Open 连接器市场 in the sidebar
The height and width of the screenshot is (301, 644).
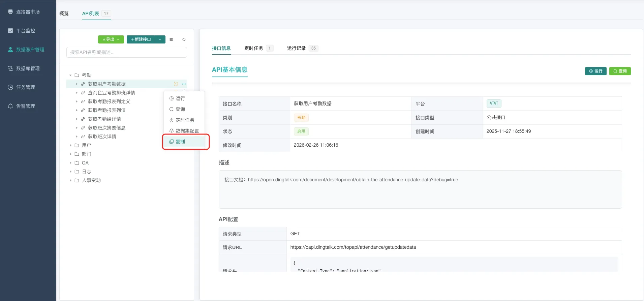28,12
